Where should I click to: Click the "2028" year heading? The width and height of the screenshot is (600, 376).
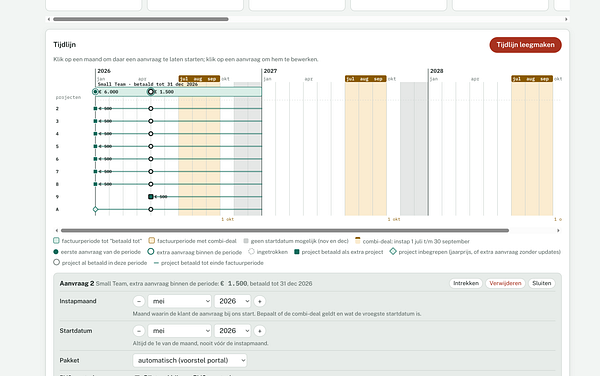click(437, 71)
